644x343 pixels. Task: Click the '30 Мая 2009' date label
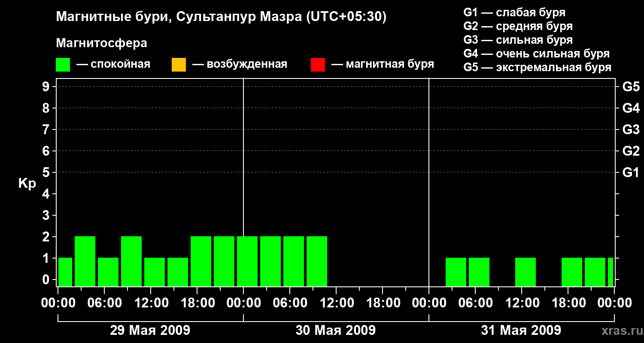336,331
